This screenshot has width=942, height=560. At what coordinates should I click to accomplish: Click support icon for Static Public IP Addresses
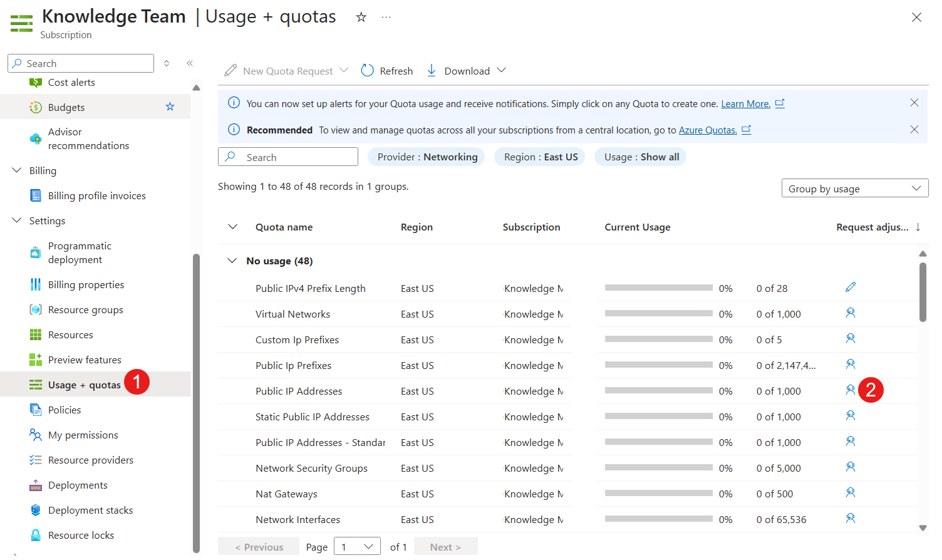tap(851, 415)
